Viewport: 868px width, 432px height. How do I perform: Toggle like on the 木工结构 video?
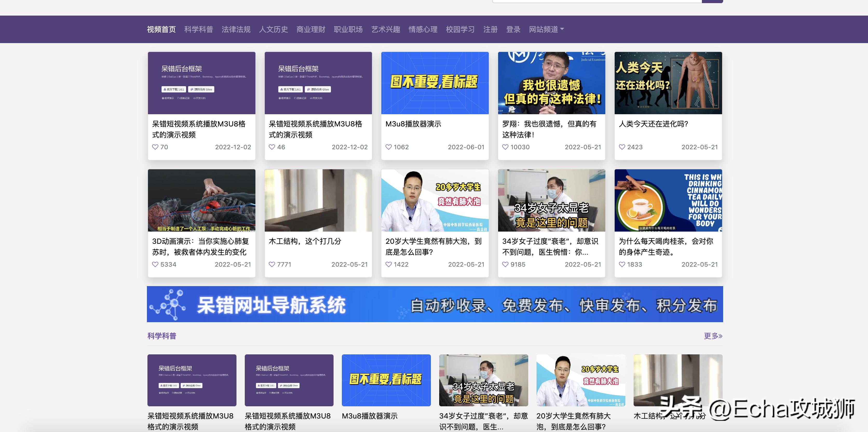[x=272, y=265]
